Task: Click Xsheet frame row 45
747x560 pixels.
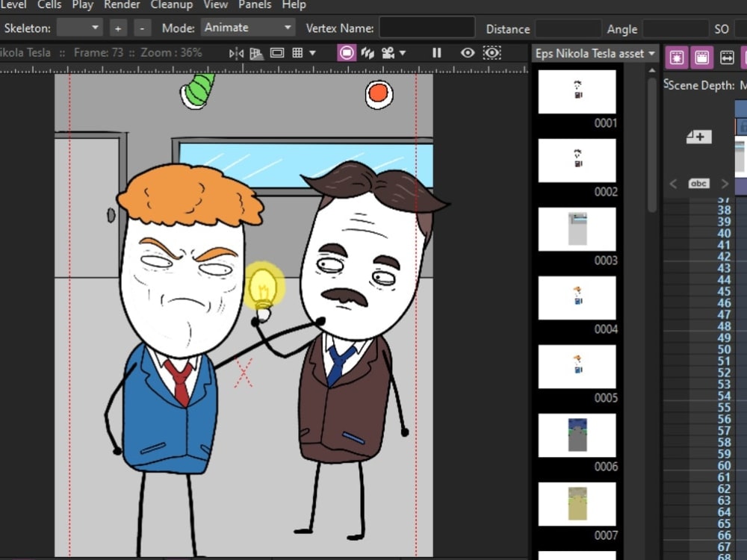Action: pos(724,291)
